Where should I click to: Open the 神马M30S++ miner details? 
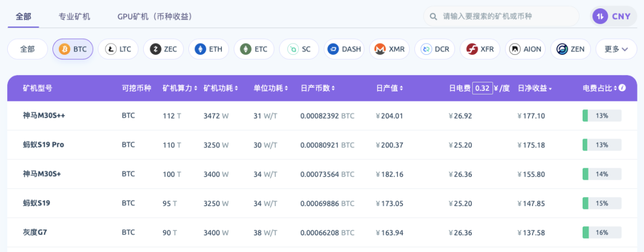pos(44,116)
